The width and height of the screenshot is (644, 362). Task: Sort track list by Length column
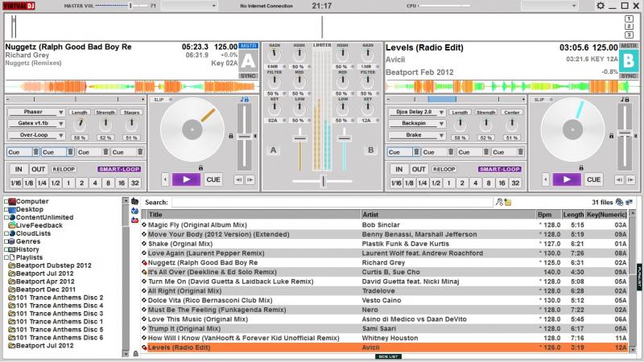coord(573,215)
